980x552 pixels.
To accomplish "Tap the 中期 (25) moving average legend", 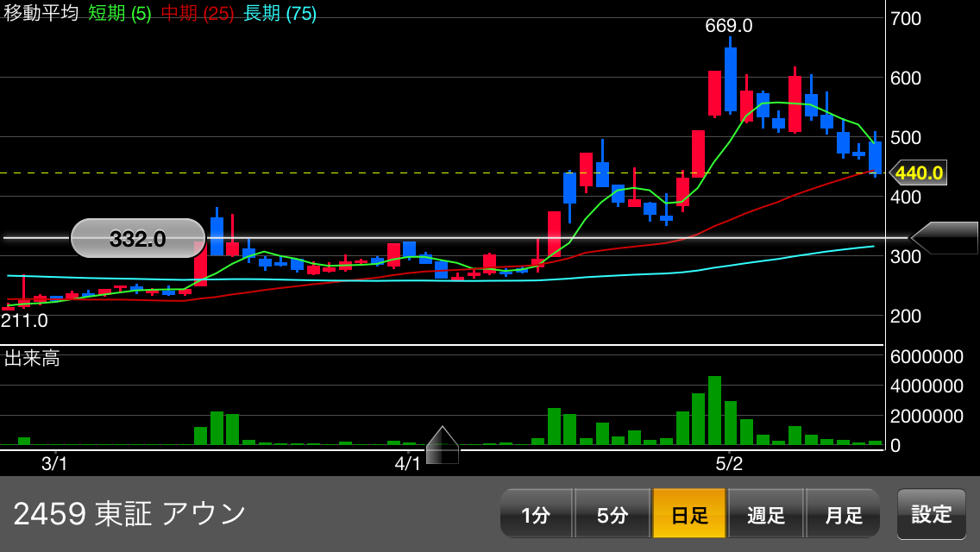I will [x=198, y=14].
